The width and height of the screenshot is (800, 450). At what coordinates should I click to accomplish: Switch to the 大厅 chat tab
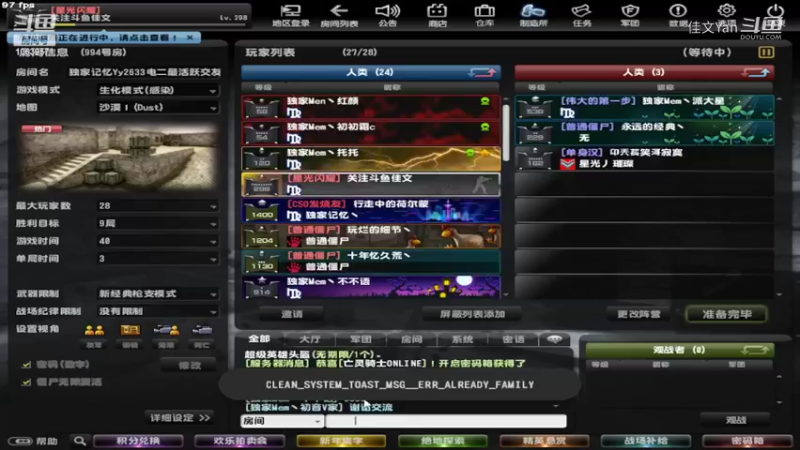point(310,339)
